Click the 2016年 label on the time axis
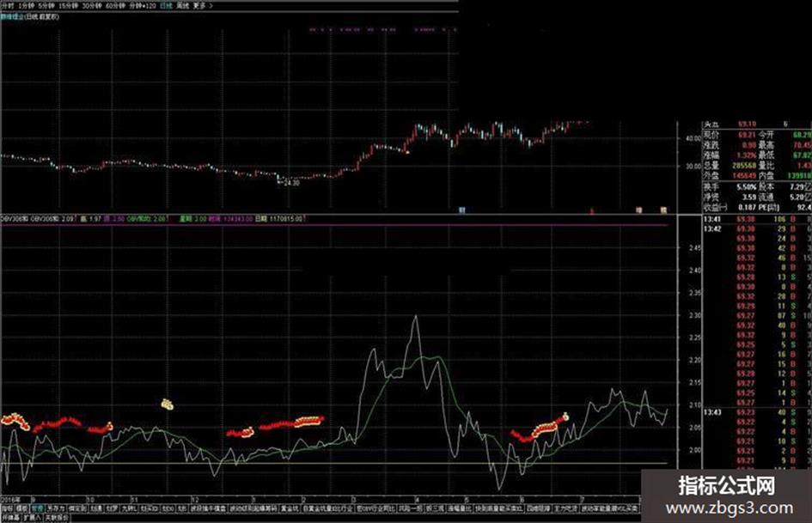Screen dimensions: 812x523 (11, 500)
